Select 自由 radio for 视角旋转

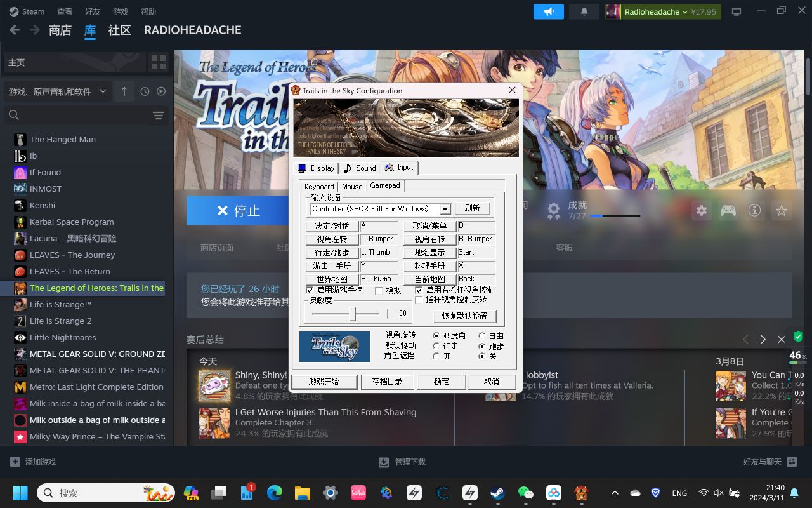(x=482, y=336)
